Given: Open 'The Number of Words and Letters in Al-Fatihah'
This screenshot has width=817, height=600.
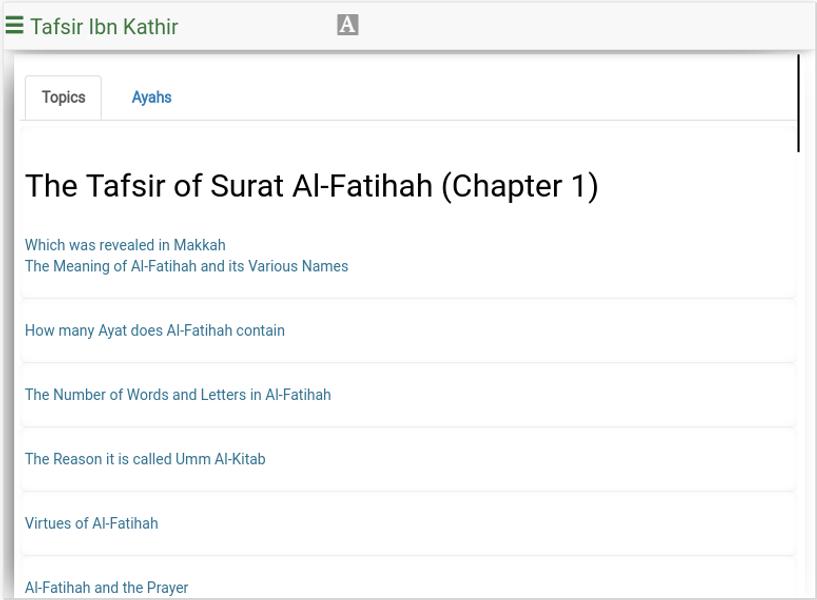Looking at the screenshot, I should click(178, 395).
